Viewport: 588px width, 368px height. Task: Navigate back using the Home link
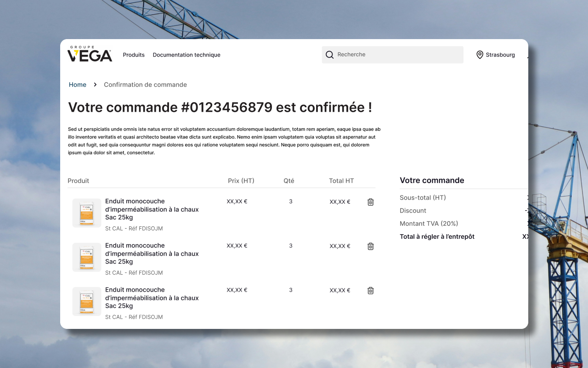77,85
